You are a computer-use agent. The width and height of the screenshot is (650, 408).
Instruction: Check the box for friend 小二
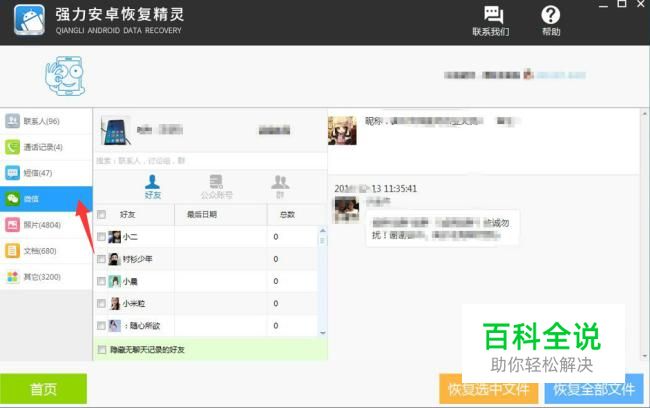(x=101, y=237)
